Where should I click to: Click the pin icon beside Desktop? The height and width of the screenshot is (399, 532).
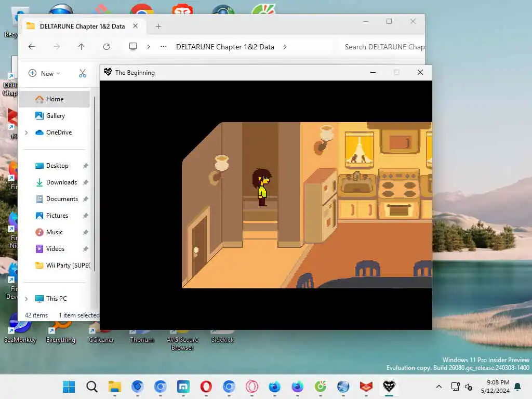pos(86,166)
